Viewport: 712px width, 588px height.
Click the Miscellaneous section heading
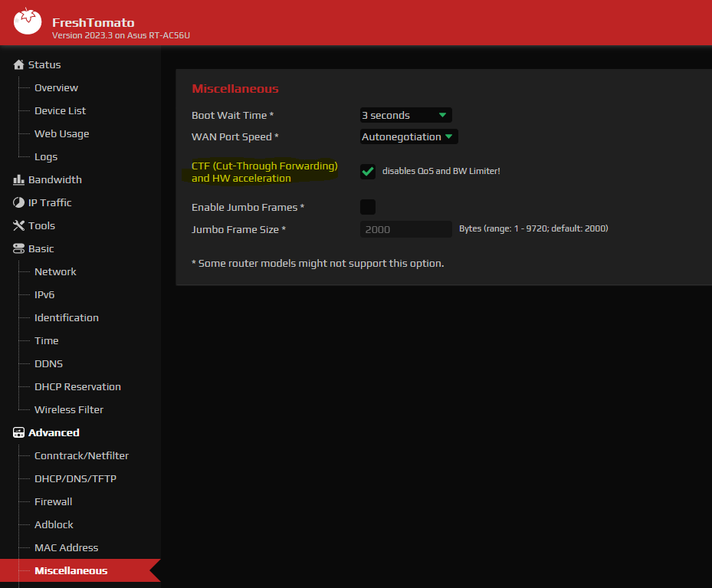point(235,88)
